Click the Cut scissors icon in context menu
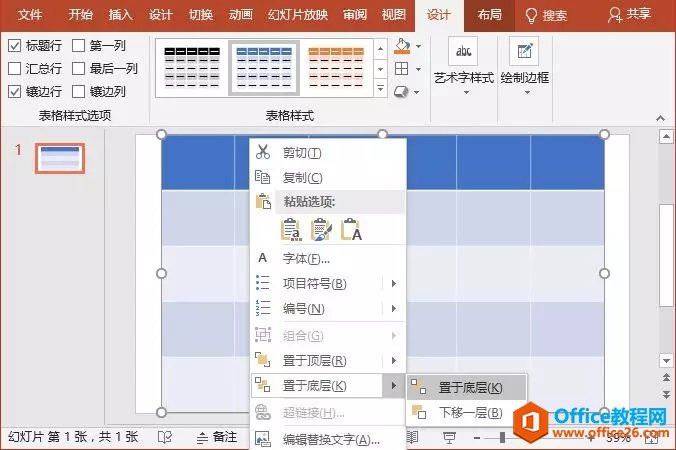Image resolution: width=676 pixels, height=450 pixels. pos(263,152)
